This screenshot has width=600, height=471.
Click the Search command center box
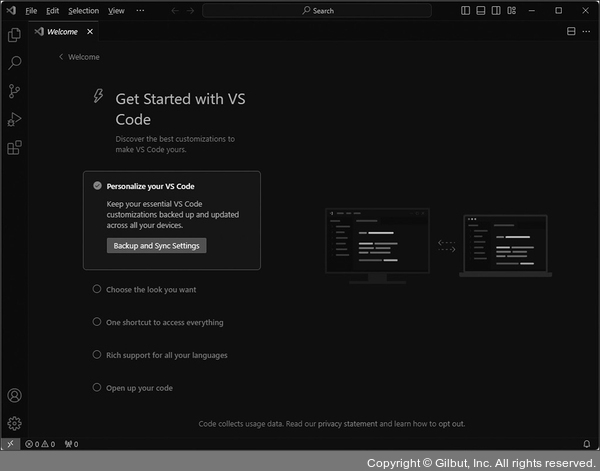pyautogui.click(x=318, y=11)
